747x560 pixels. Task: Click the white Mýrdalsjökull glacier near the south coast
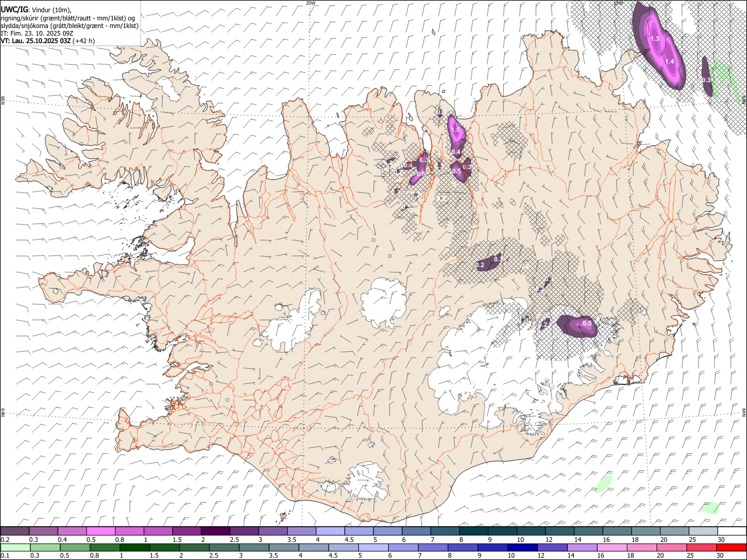364,481
